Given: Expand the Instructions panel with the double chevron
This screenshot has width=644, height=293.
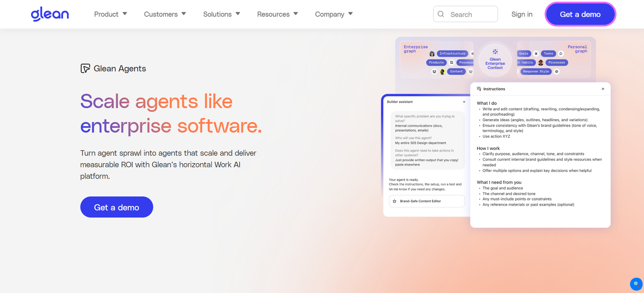Looking at the screenshot, I should pos(603,89).
